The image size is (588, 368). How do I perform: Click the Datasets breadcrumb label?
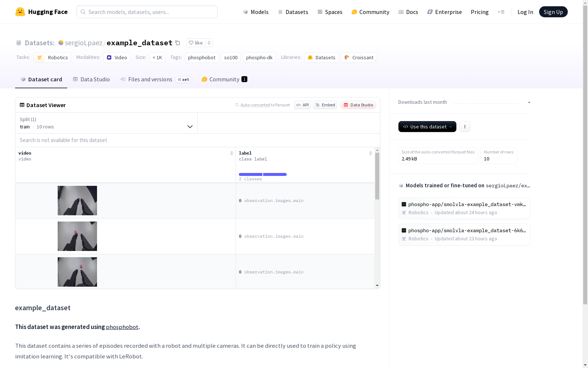point(40,43)
